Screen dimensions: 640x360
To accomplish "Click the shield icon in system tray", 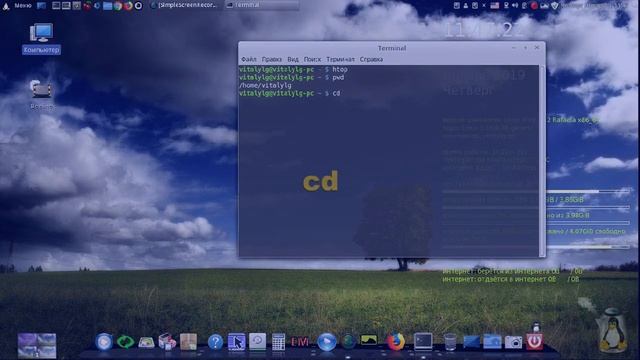I will [555, 6].
